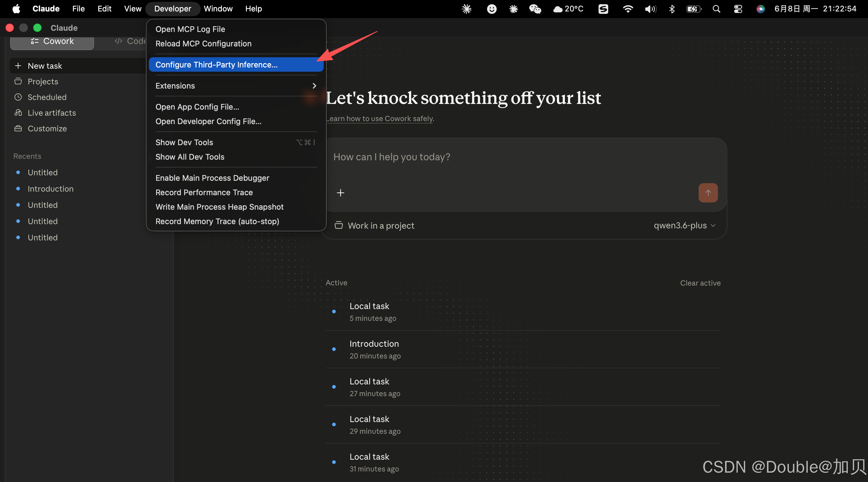
Task: Open Bluetooth menu bar icon
Action: click(671, 9)
